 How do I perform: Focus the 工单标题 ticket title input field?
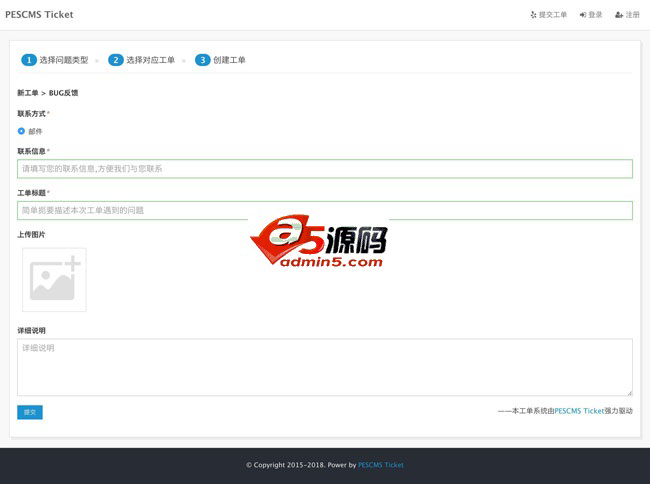[325, 211]
